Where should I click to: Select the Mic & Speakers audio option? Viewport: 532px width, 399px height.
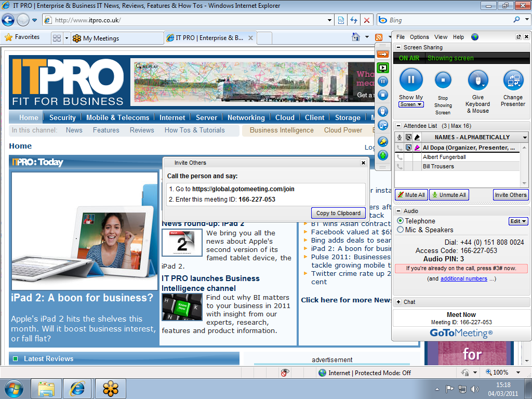(x=401, y=230)
